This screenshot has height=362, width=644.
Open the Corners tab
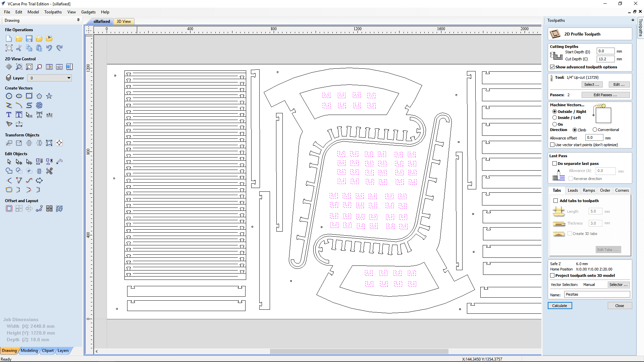coord(622,190)
